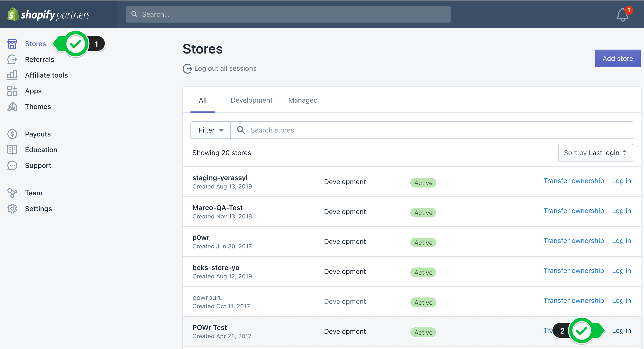Click the Active badge for p0wr store
The height and width of the screenshot is (349, 644).
423,242
